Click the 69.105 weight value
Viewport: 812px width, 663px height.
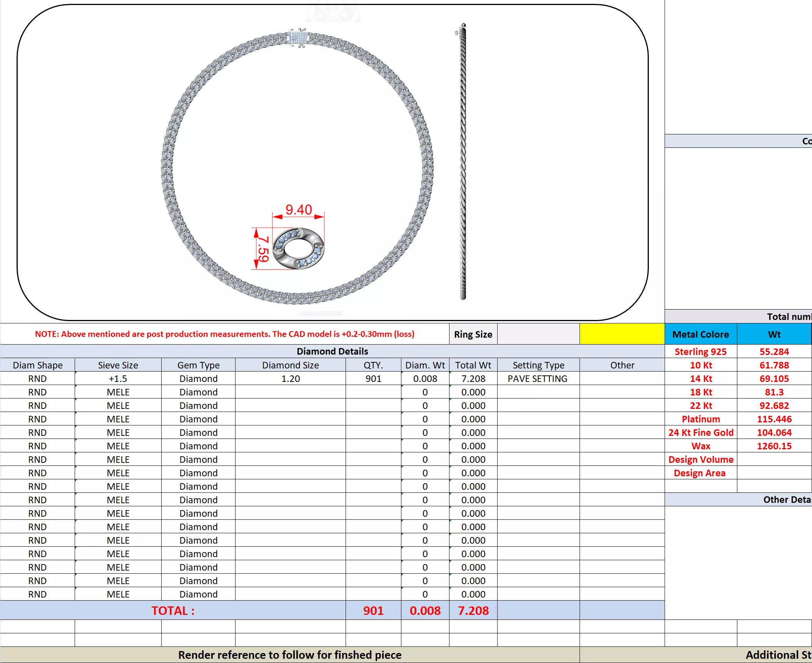pos(774,378)
